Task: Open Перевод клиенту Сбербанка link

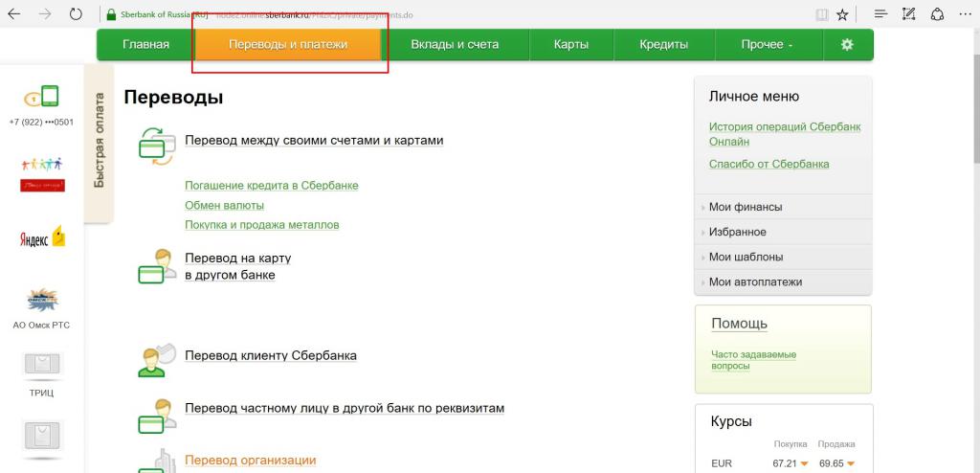Action: pos(271,355)
